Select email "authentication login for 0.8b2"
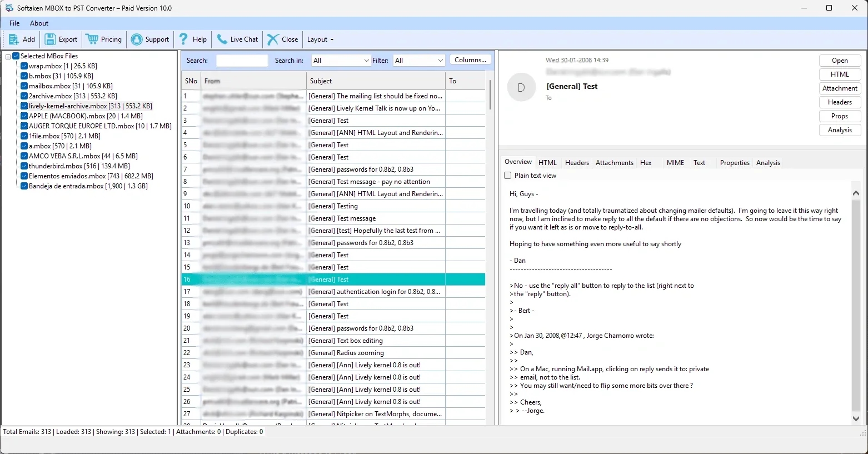 click(x=333, y=292)
